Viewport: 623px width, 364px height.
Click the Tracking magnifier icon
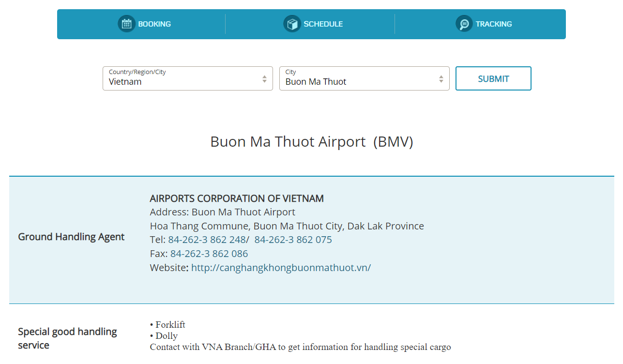(x=464, y=24)
